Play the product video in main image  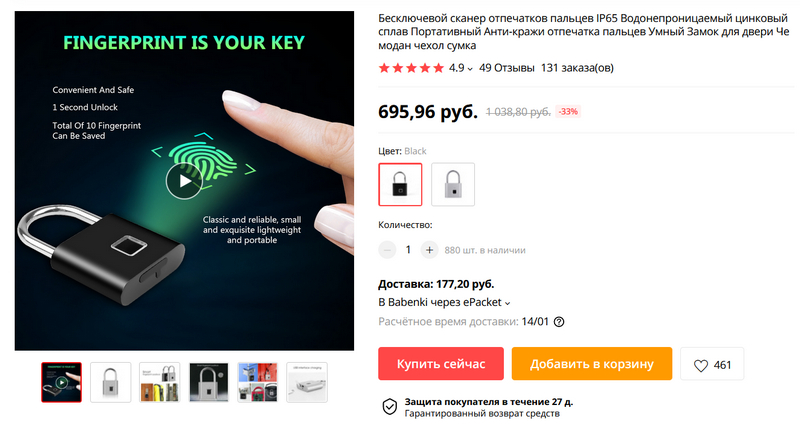pos(182,181)
